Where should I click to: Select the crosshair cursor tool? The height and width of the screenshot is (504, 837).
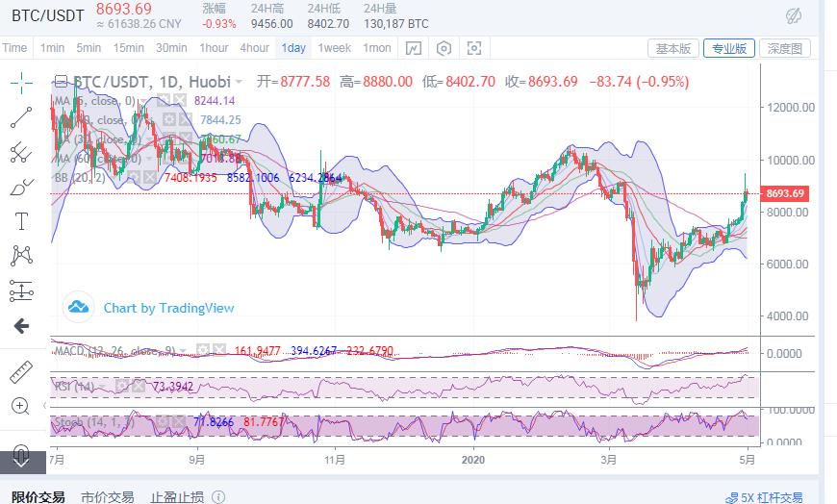coord(21,83)
